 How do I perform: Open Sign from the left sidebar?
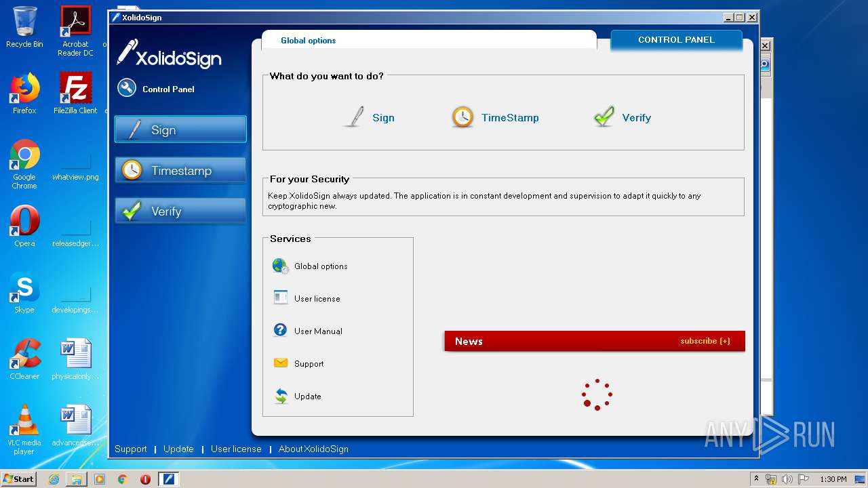click(x=180, y=129)
